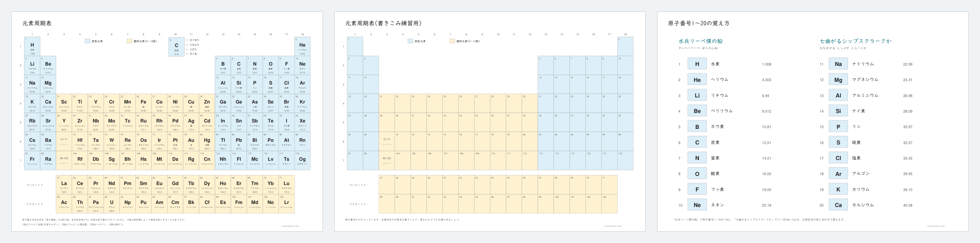Image resolution: width=980 pixels, height=243 pixels.
Task: Select the Xe xenon cell in the periodic table
Action: [x=302, y=122]
